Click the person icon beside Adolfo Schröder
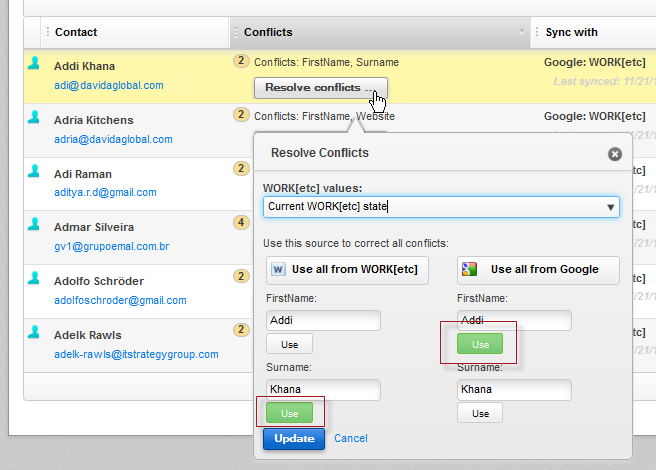656x470 pixels. pyautogui.click(x=35, y=279)
